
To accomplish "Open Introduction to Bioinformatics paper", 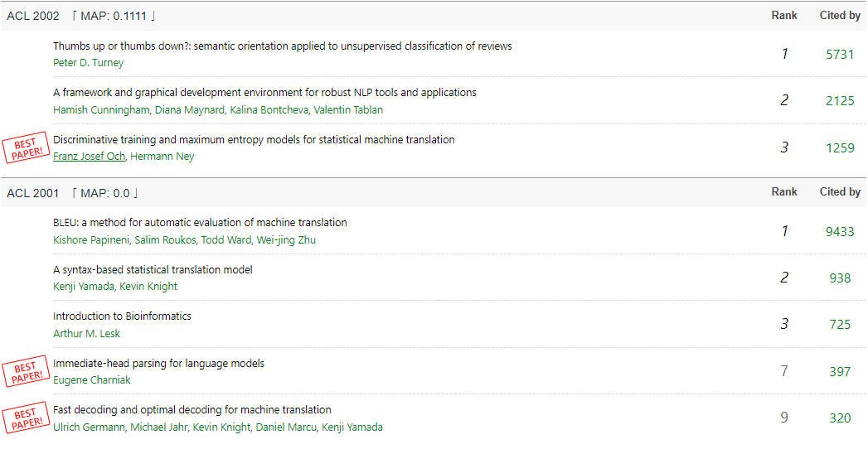I will pyautogui.click(x=122, y=316).
